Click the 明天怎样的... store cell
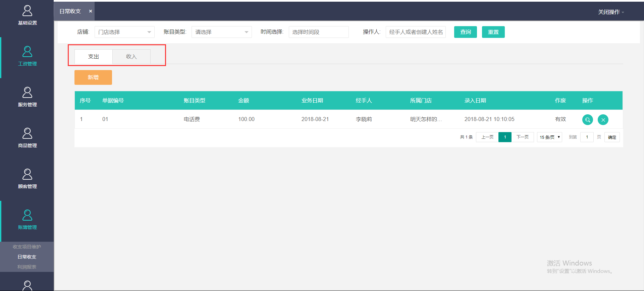 coord(426,119)
